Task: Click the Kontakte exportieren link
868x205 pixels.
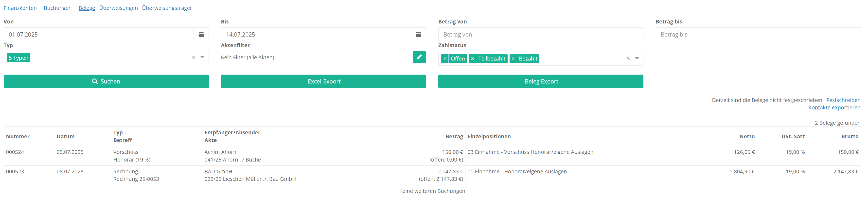Action: tap(834, 107)
